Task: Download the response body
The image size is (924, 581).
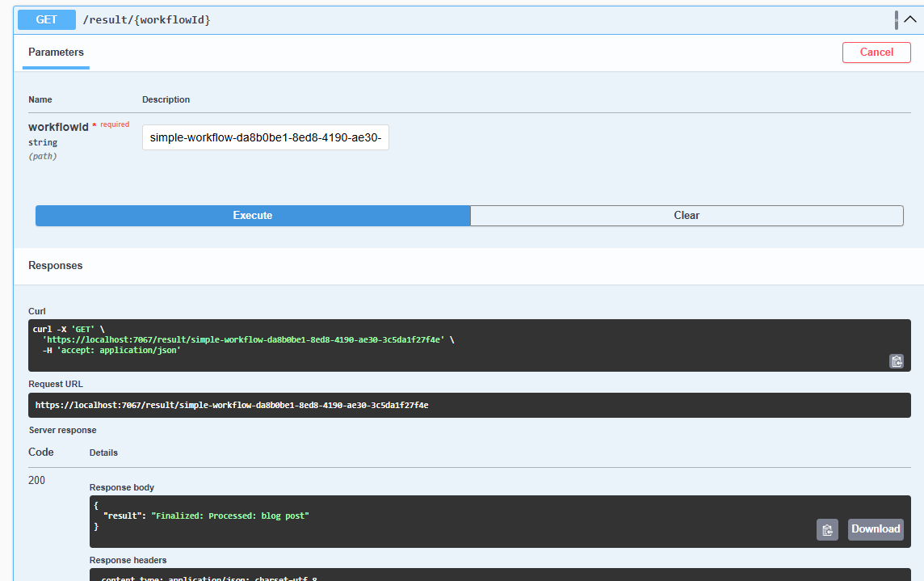Action: 876,529
